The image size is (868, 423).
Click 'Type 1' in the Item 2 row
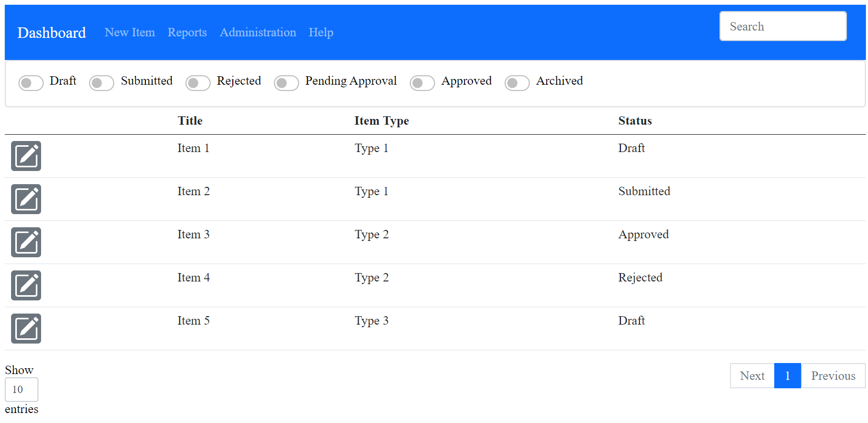(x=371, y=191)
